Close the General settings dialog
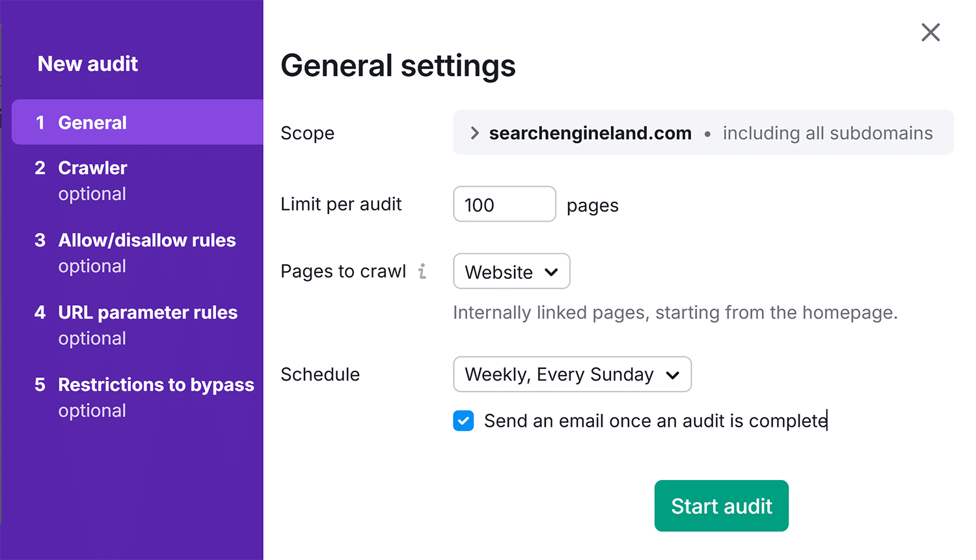The image size is (976, 560). [930, 32]
